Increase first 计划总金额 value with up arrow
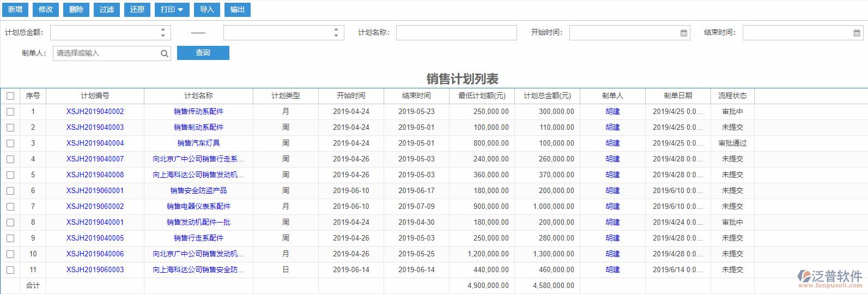The image size is (868, 294). pos(163,29)
